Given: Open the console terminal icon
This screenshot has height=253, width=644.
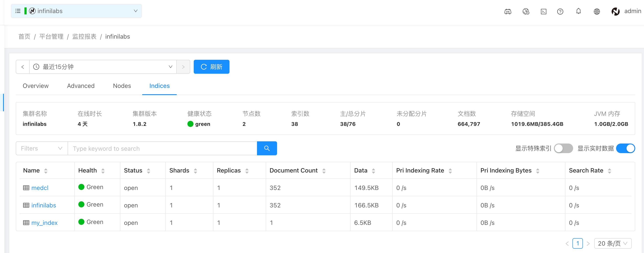Looking at the screenshot, I should point(543,12).
